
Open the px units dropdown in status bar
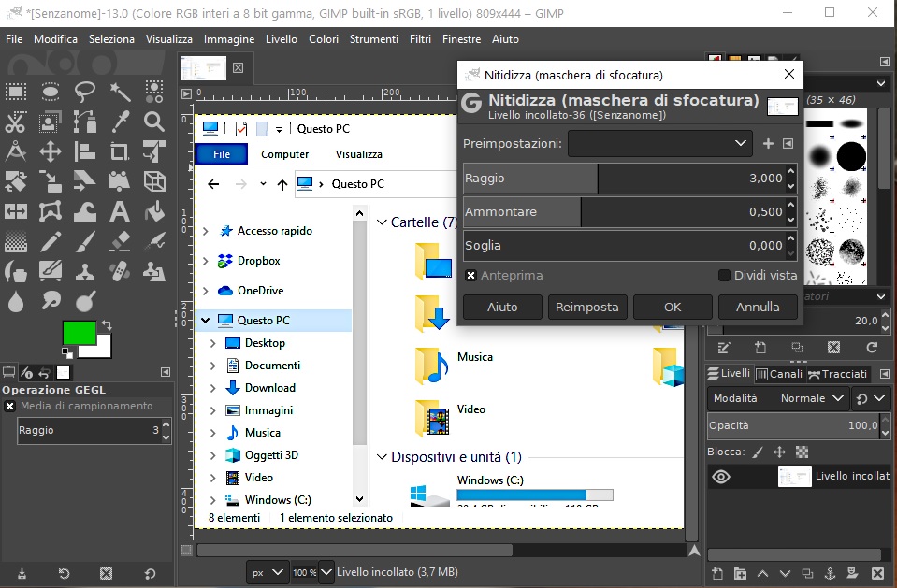click(x=268, y=572)
